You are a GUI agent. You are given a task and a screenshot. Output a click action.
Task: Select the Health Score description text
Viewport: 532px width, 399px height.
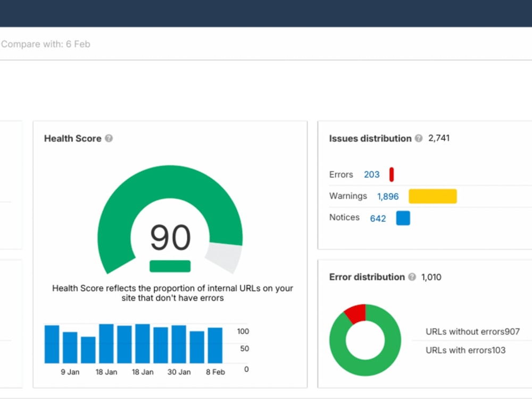click(173, 293)
